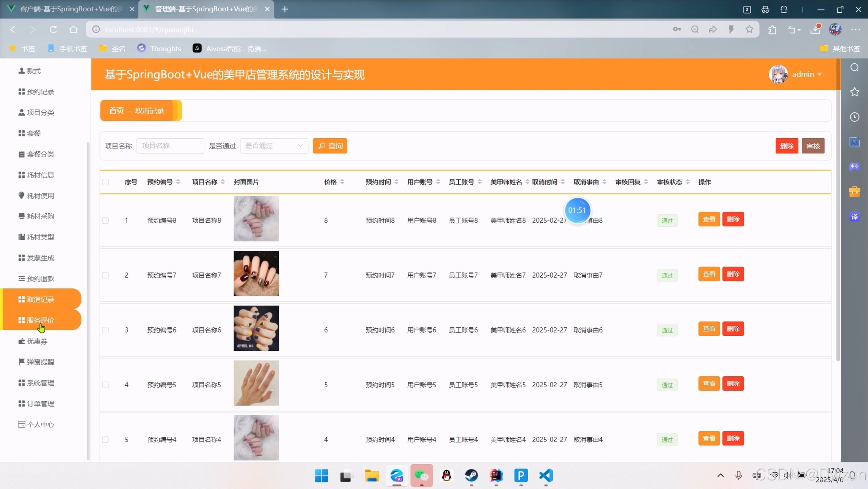Open the sidebar search magnifier icon

854,68
